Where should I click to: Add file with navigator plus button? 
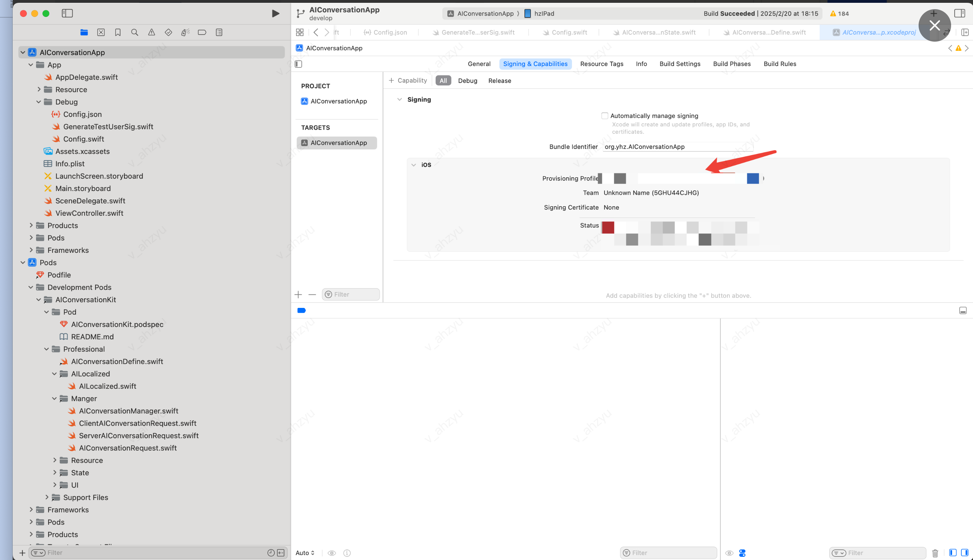(22, 553)
